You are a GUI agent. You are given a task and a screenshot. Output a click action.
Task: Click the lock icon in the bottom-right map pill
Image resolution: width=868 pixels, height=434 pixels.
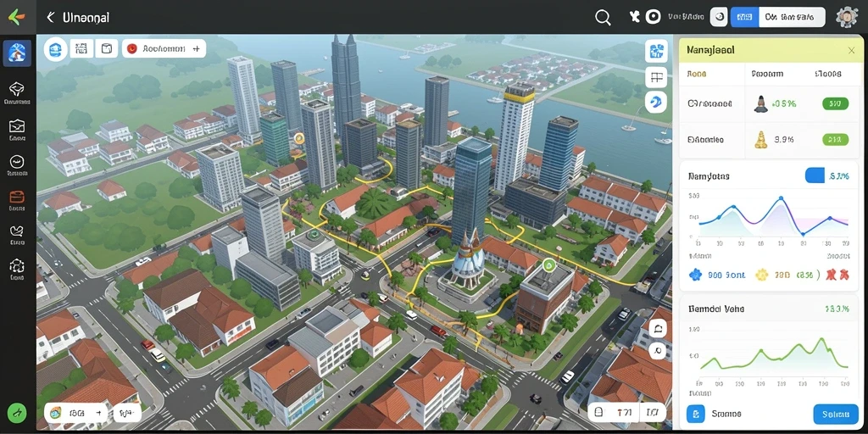[598, 413]
